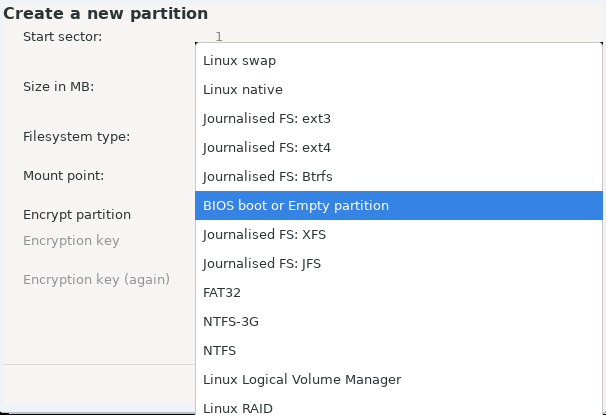Click the Encrypt partition label
Screen dimensions: 606x415
[77, 215]
